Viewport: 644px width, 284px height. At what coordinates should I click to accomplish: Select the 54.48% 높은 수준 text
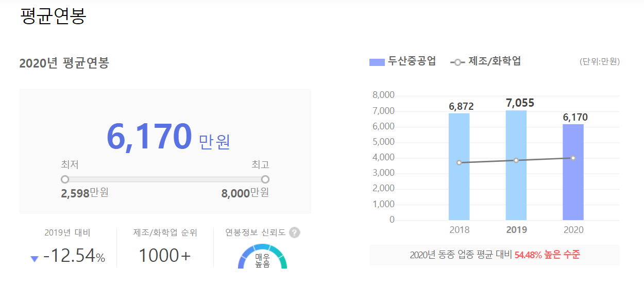point(547,255)
